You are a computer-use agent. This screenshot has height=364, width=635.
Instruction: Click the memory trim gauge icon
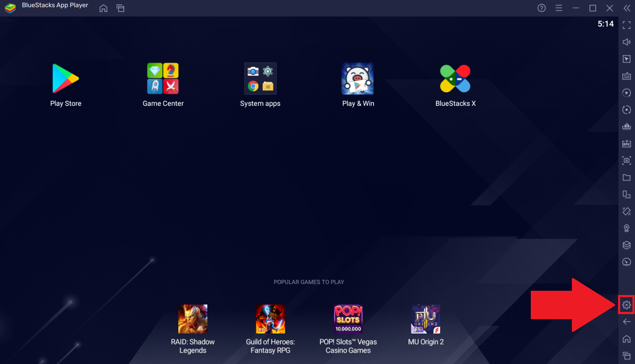click(627, 262)
